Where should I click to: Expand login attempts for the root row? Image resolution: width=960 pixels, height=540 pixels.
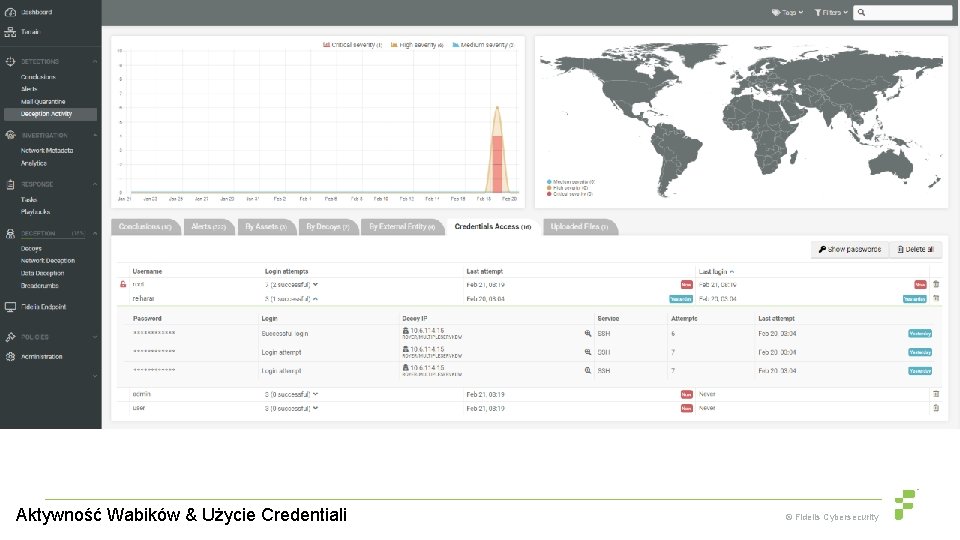click(315, 285)
